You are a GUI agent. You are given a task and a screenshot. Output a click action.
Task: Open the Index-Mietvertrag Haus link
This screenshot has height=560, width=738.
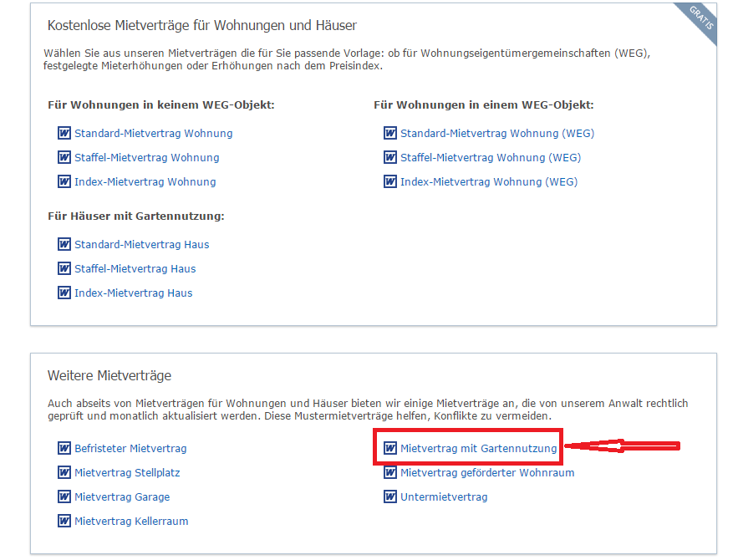[x=133, y=293]
